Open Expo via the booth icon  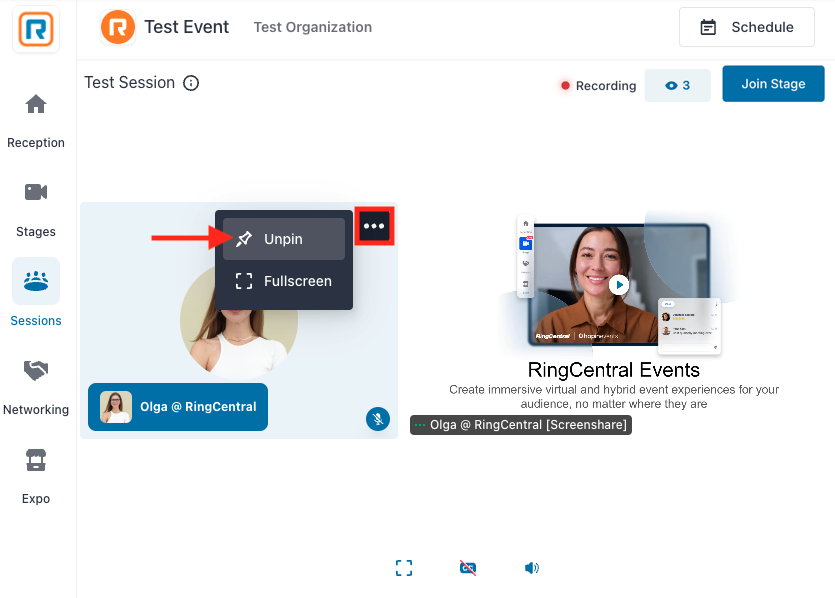pos(36,460)
